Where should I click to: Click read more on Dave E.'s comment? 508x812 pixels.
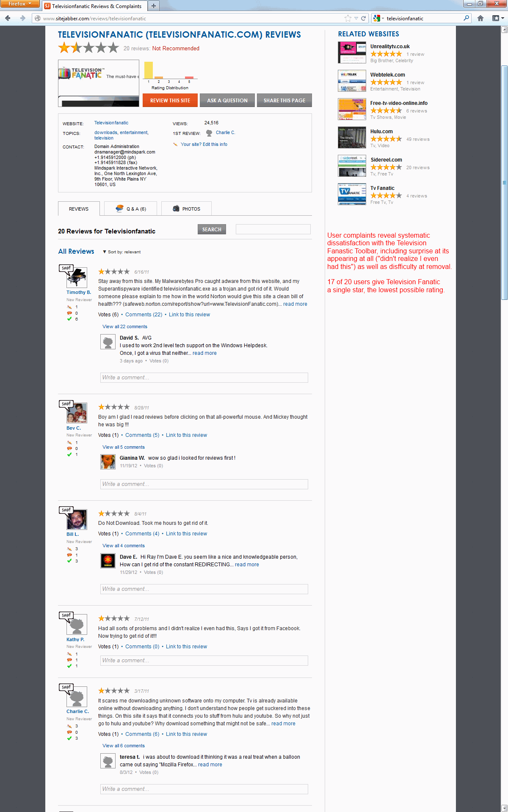click(x=247, y=565)
